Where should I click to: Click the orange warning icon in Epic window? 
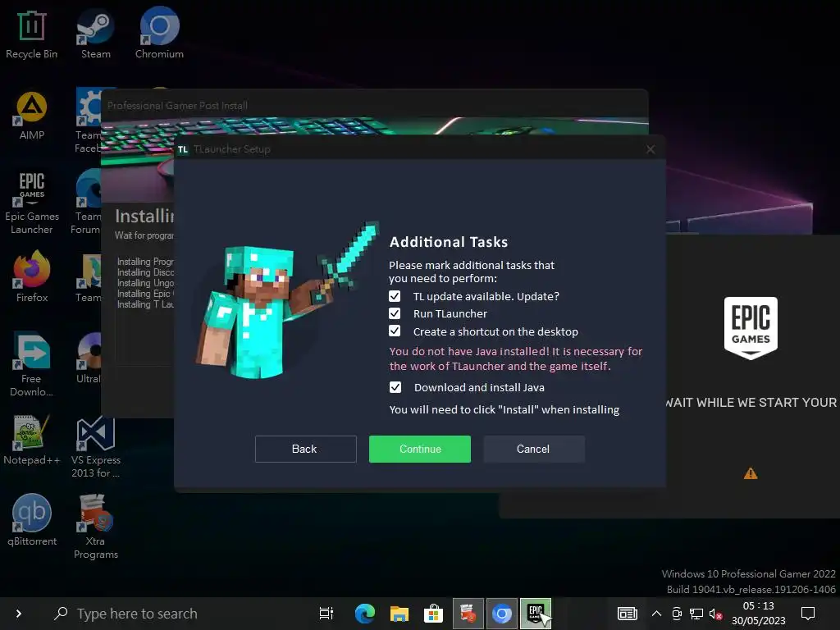[751, 473]
